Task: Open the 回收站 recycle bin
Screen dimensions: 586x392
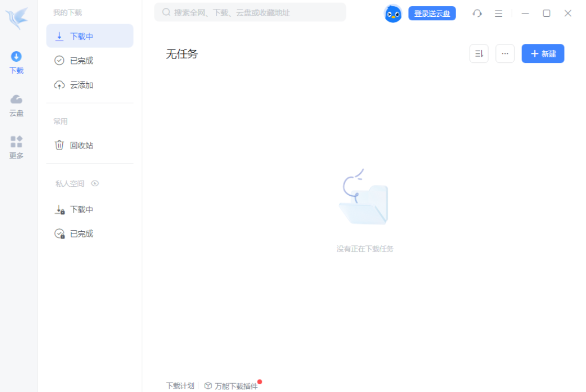Action: tap(81, 145)
